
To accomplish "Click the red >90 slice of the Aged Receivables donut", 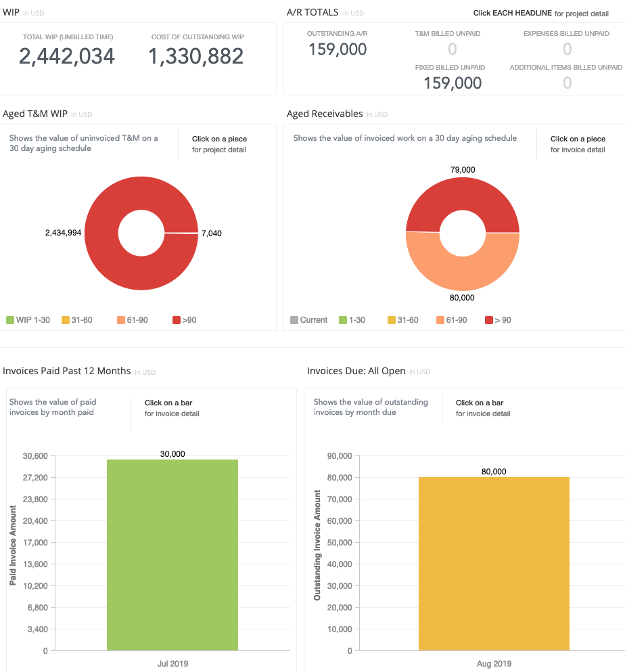I will pyautogui.click(x=463, y=195).
